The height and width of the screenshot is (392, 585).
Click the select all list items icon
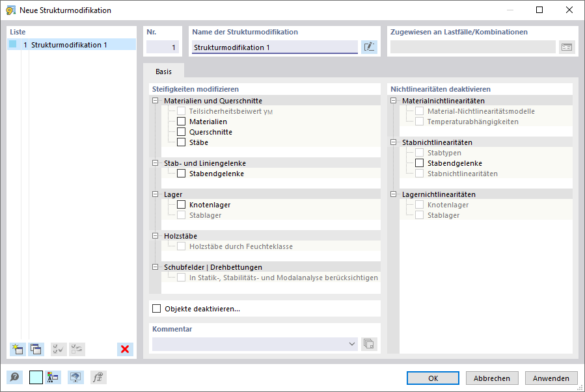tap(59, 349)
